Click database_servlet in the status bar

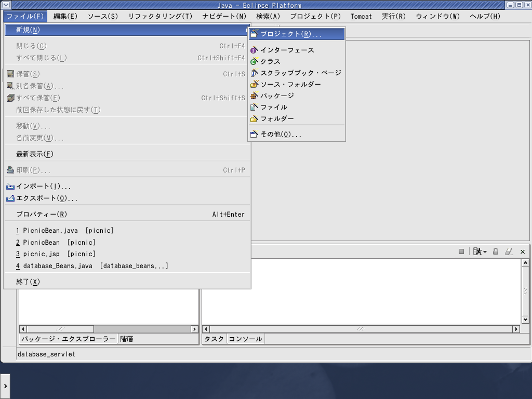tap(46, 354)
